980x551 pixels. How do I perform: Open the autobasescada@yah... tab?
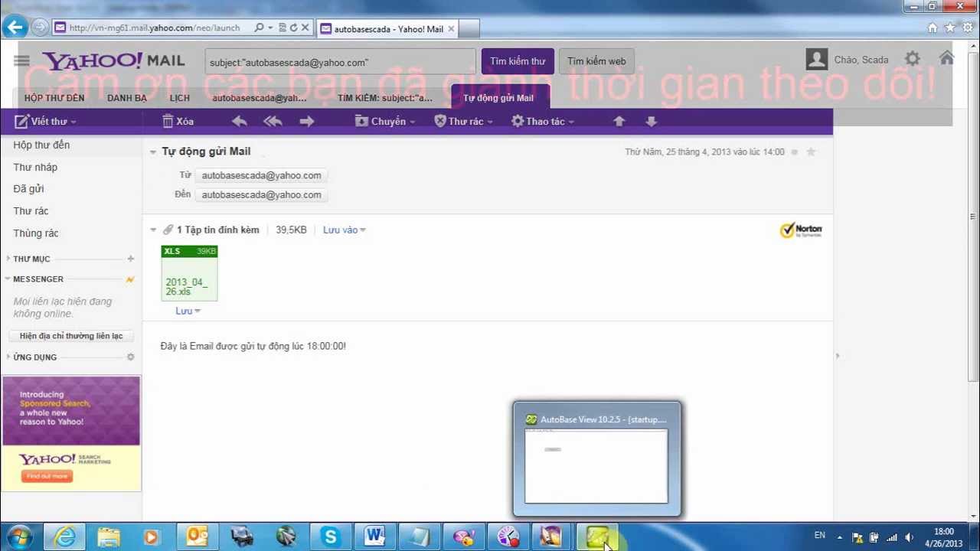point(260,98)
